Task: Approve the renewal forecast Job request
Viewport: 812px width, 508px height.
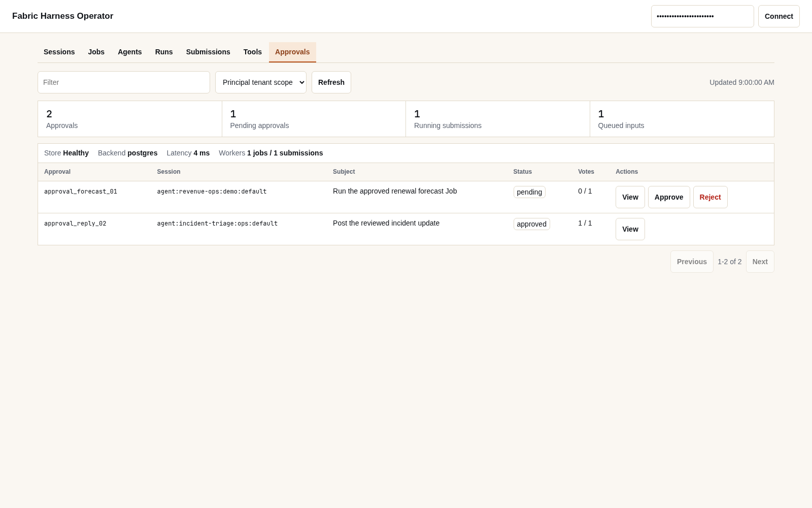Action: (669, 197)
